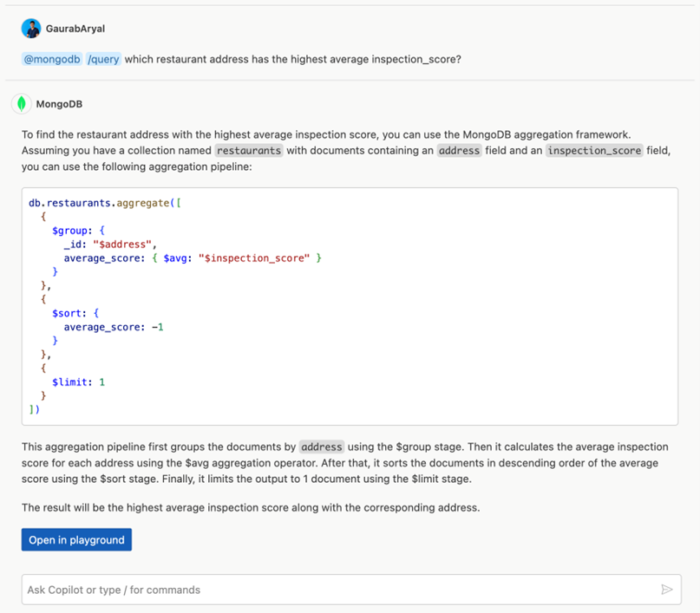Click the Open in playground button
Screen dimensions: 700x613
tap(76, 539)
